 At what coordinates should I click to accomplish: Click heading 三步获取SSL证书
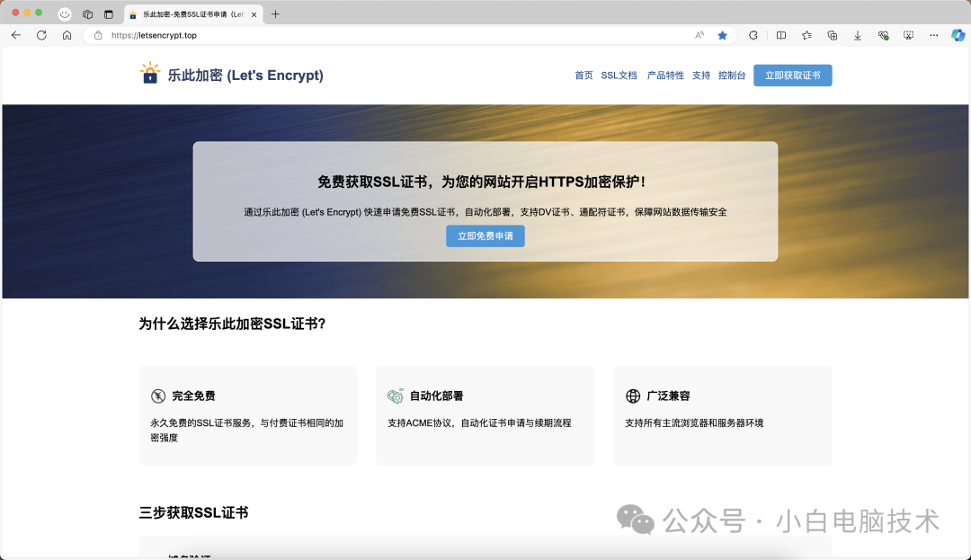tap(194, 512)
